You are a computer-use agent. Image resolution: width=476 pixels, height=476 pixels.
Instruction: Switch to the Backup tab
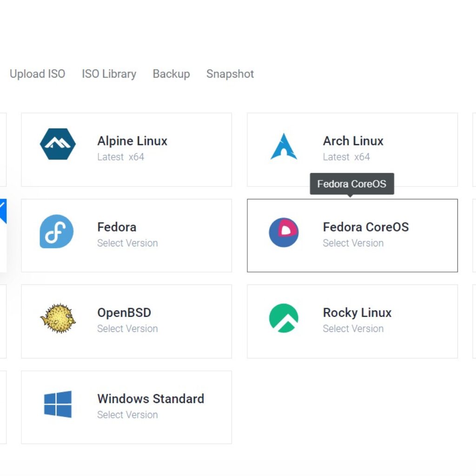click(171, 74)
